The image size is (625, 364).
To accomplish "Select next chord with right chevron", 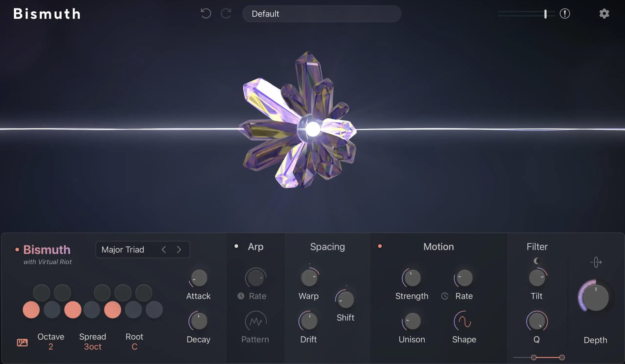I will point(179,250).
